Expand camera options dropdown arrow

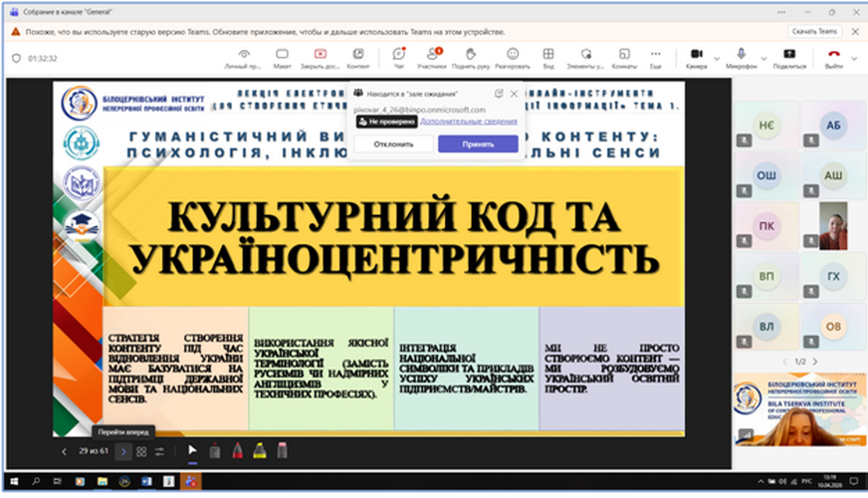click(x=717, y=55)
